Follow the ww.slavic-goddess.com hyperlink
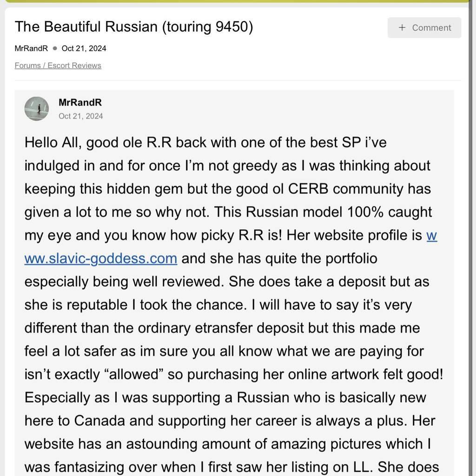 pos(101,258)
